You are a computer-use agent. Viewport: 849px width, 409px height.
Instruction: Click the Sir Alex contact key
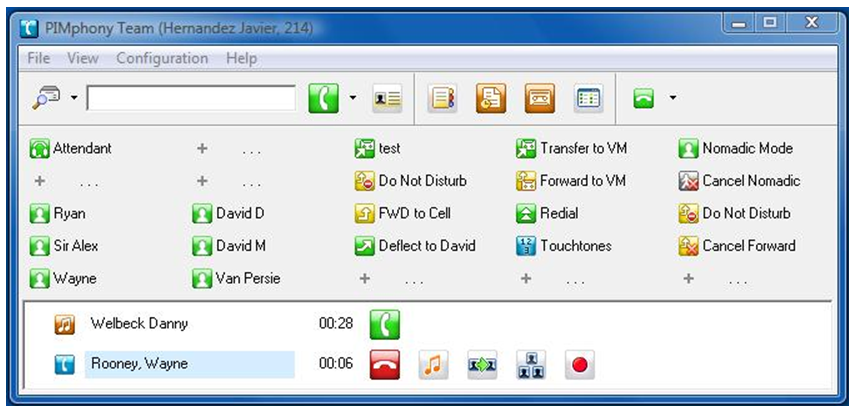64,246
